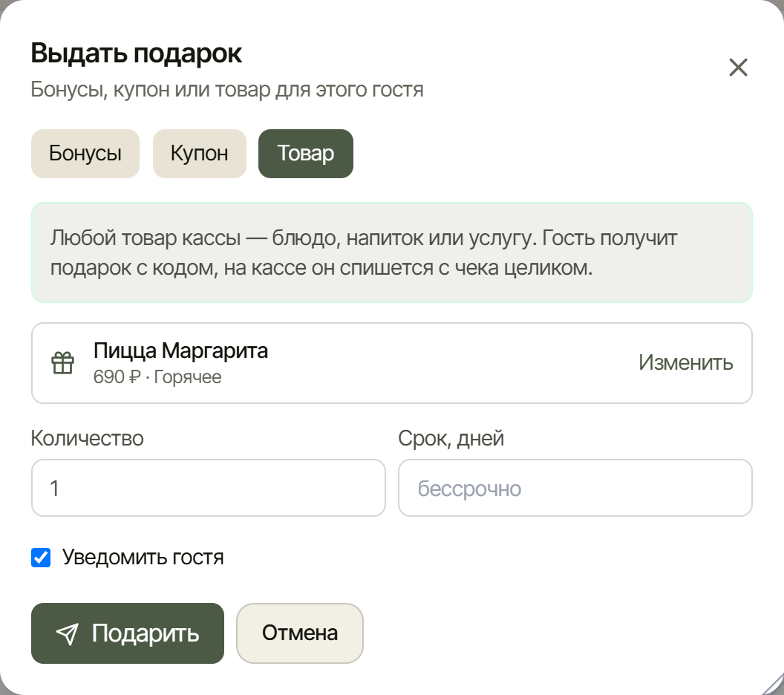
Task: Click the 690 ₽ · Горячее price line
Action: tap(157, 377)
